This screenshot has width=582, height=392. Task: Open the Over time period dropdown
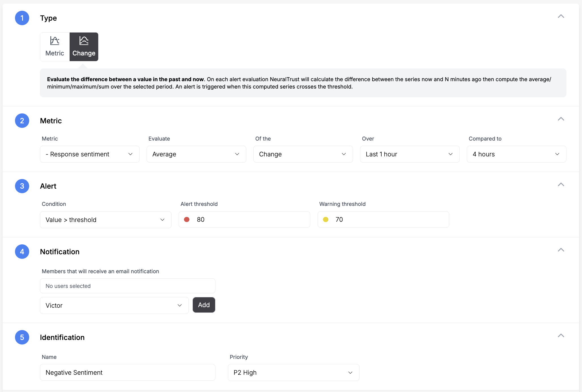pyautogui.click(x=409, y=154)
